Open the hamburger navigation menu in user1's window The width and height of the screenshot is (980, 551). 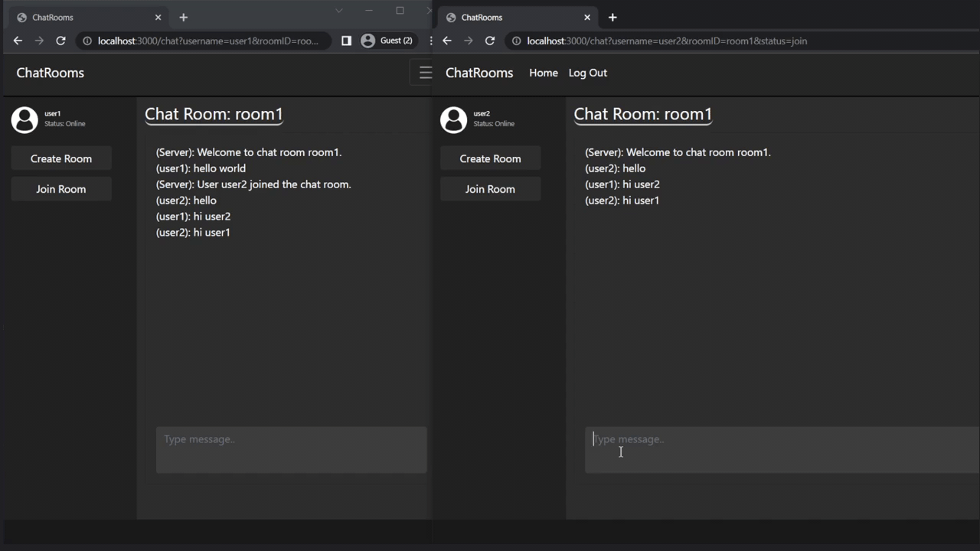(x=426, y=72)
